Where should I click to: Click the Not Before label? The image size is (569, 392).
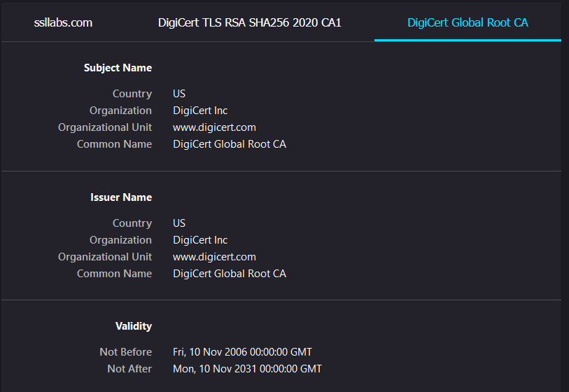click(126, 351)
